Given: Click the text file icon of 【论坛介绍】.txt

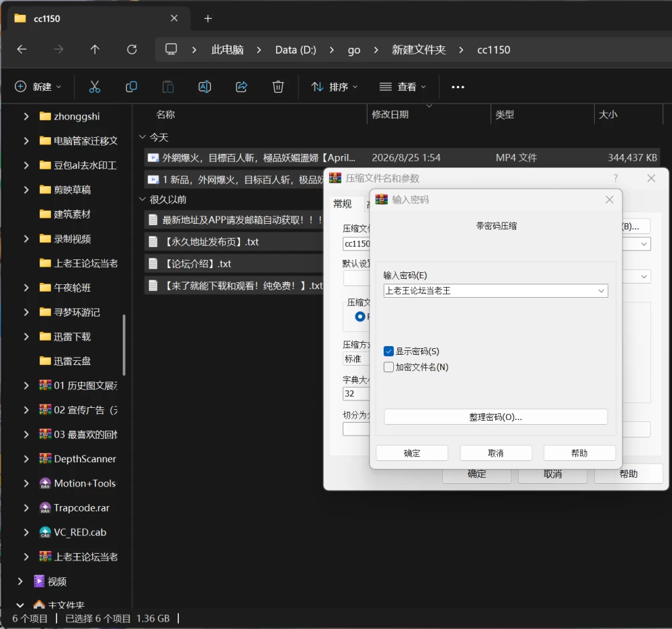Looking at the screenshot, I should (153, 263).
